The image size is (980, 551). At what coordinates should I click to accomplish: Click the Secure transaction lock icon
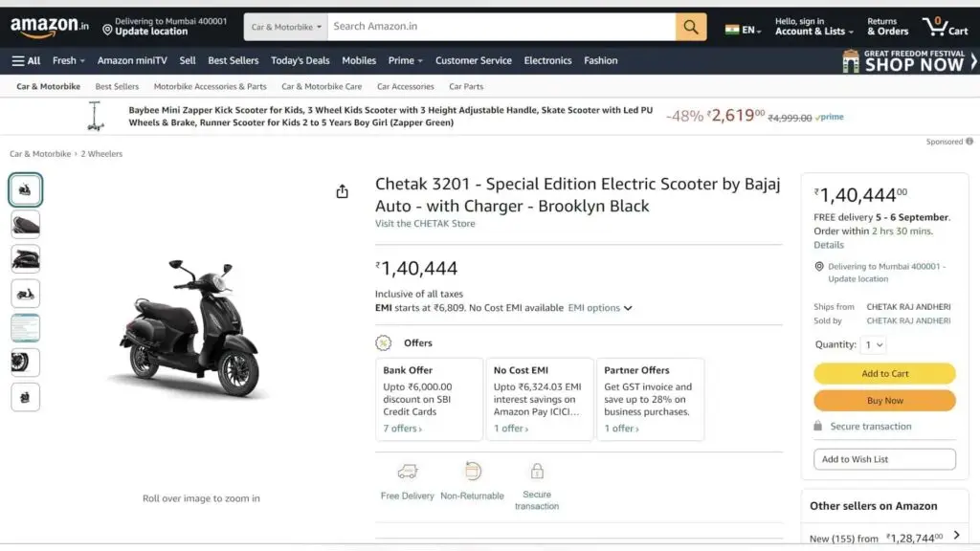pos(537,472)
